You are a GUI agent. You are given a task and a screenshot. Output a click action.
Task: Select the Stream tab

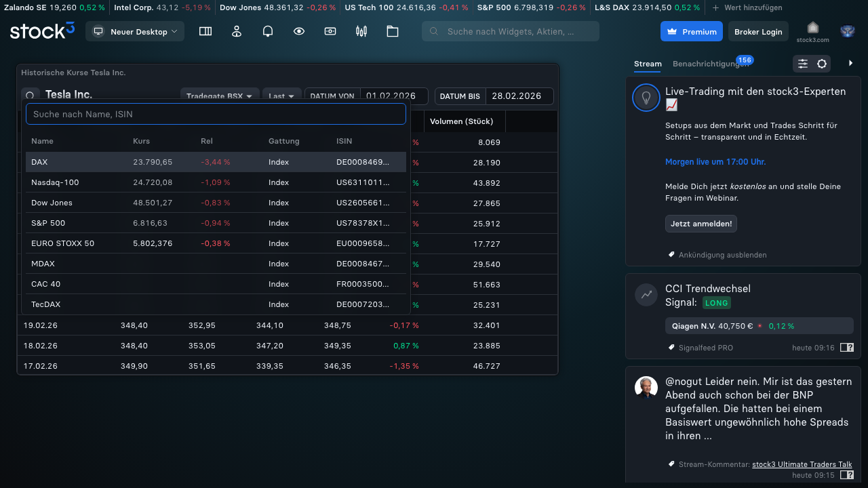[x=648, y=64]
